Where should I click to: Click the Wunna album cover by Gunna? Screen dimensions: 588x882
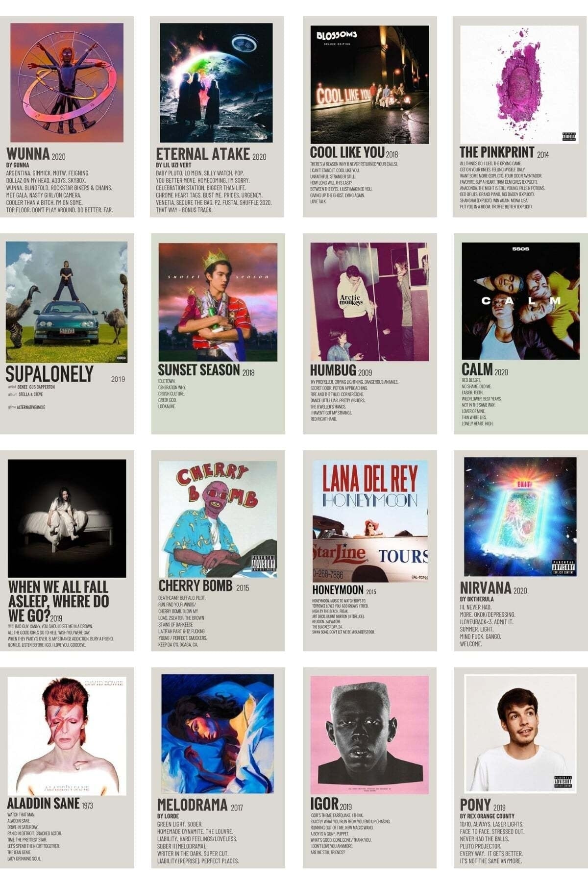click(x=67, y=82)
